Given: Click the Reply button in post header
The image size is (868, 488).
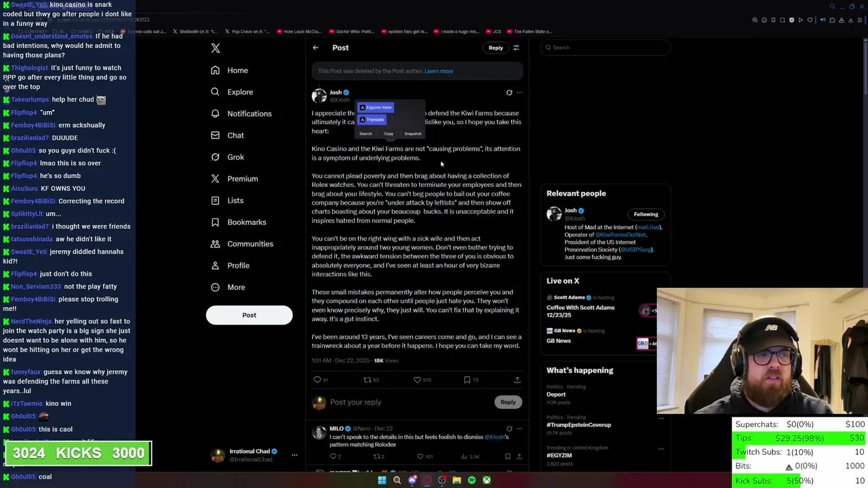Looking at the screenshot, I should [x=496, y=48].
